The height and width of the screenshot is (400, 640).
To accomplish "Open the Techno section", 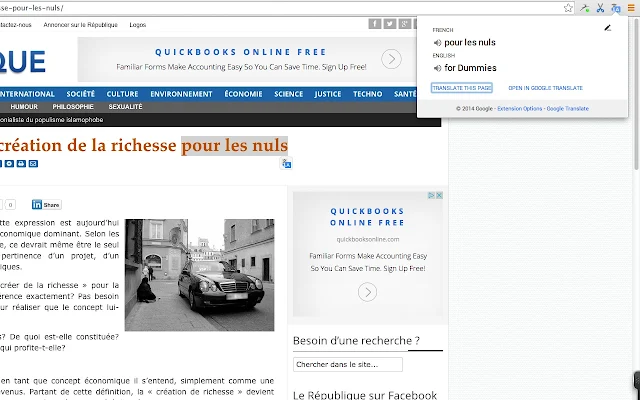I will tap(367, 94).
